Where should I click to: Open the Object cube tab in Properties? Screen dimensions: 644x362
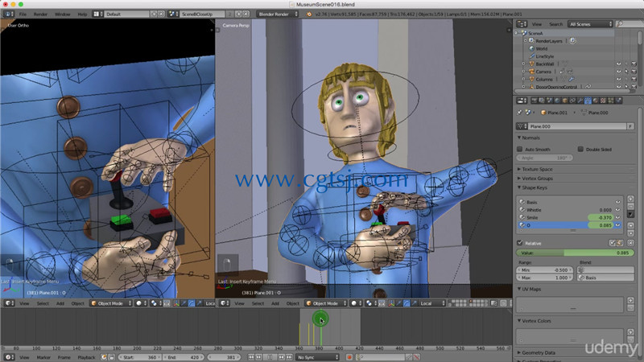coord(565,100)
